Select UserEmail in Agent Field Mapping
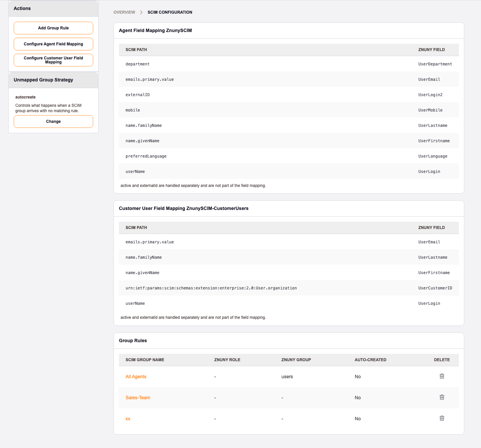This screenshot has width=481, height=448. [429, 79]
